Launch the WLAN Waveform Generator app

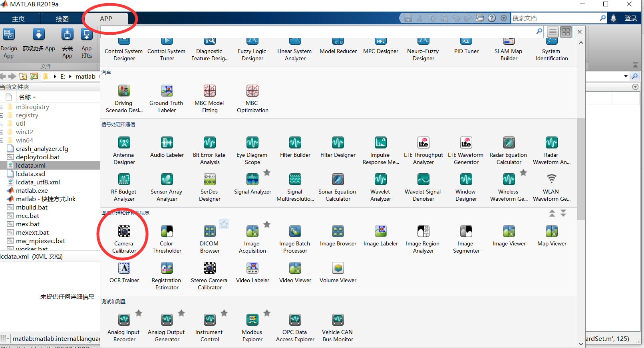[552, 188]
